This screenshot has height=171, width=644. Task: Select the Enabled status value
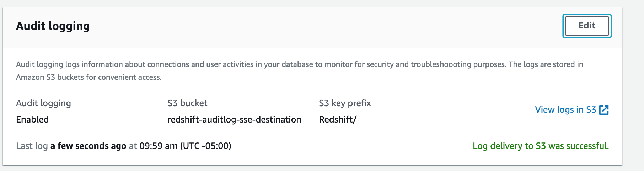click(x=32, y=120)
